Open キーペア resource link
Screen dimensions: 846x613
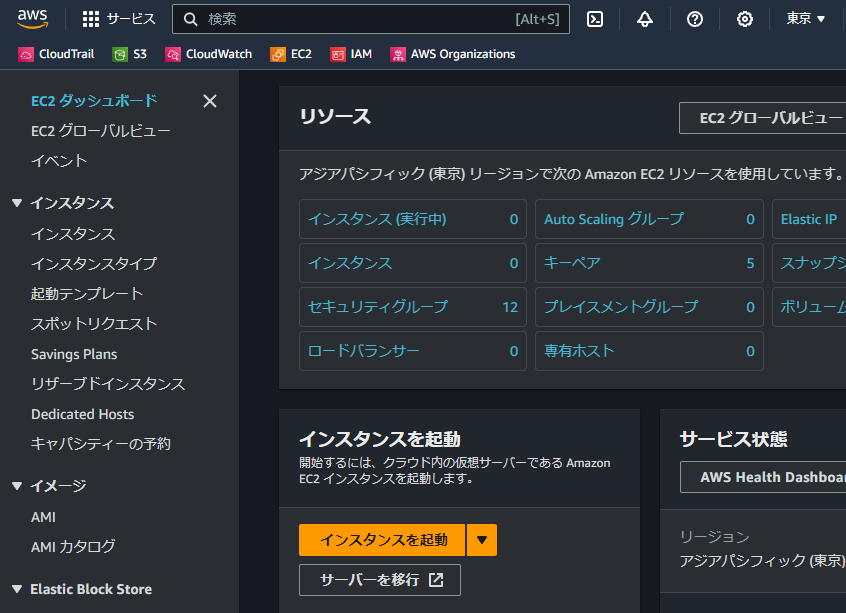tap(572, 263)
